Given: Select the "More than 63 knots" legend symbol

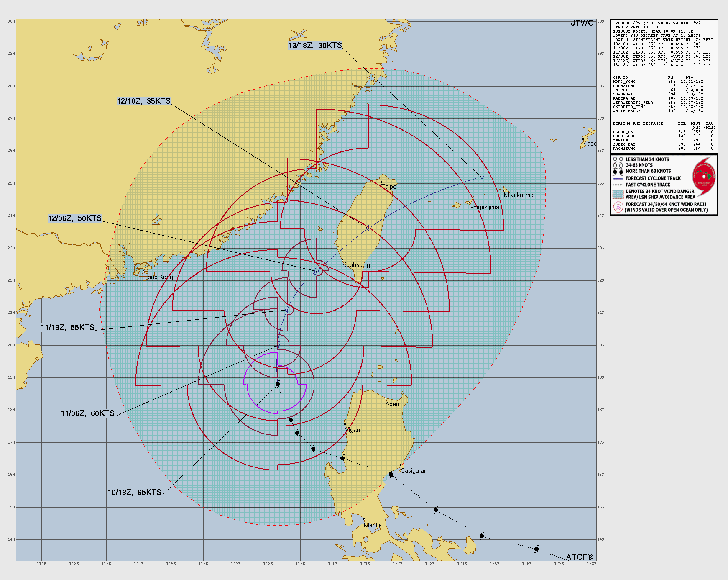Looking at the screenshot, I should tap(618, 172).
